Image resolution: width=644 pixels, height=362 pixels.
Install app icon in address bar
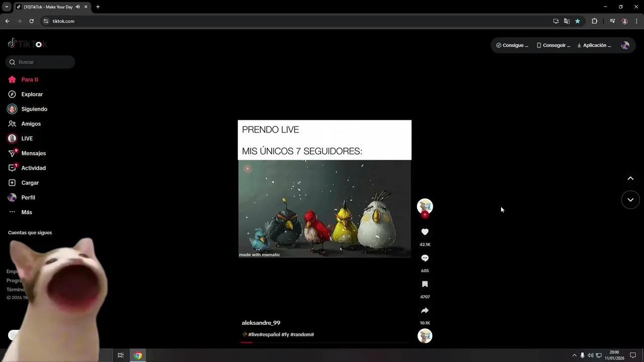coord(556,21)
